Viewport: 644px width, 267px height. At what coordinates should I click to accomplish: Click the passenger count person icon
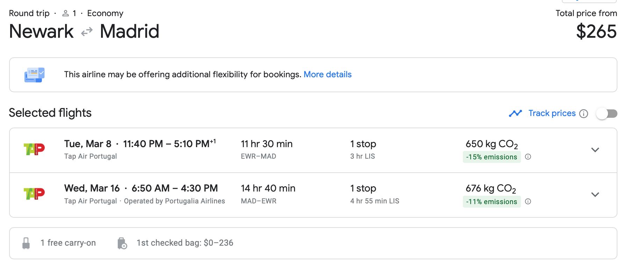tap(65, 13)
